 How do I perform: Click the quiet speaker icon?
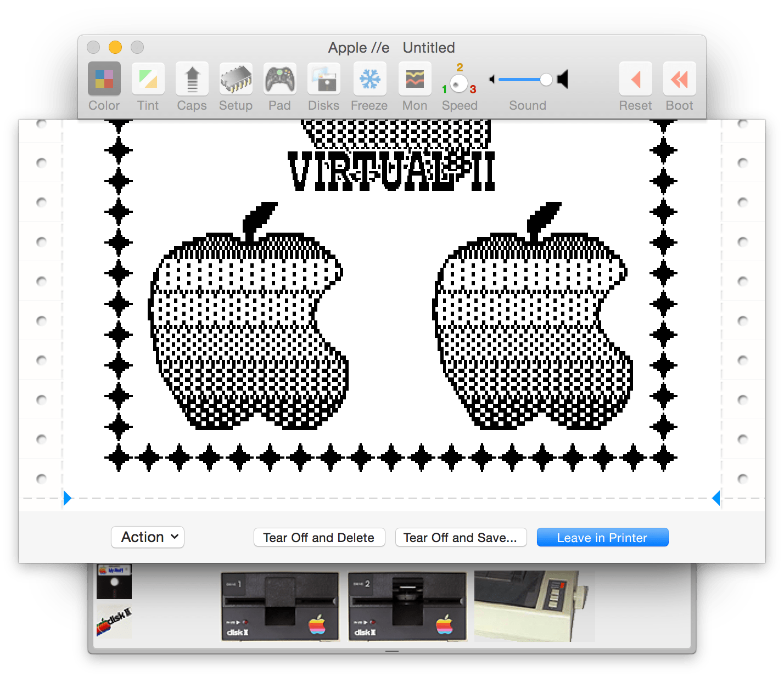pyautogui.click(x=492, y=80)
